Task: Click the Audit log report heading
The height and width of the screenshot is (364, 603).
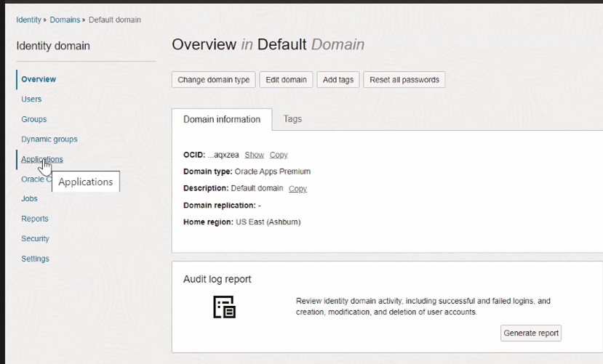Action: (x=217, y=279)
